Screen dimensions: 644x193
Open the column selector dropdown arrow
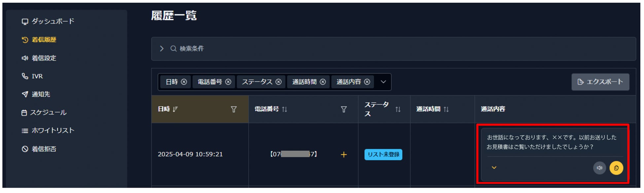pos(383,82)
